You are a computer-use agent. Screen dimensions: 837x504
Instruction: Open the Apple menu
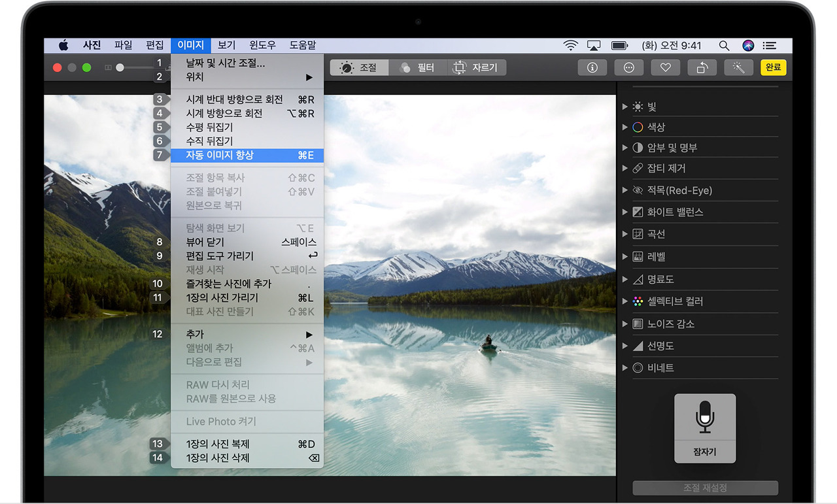[63, 45]
